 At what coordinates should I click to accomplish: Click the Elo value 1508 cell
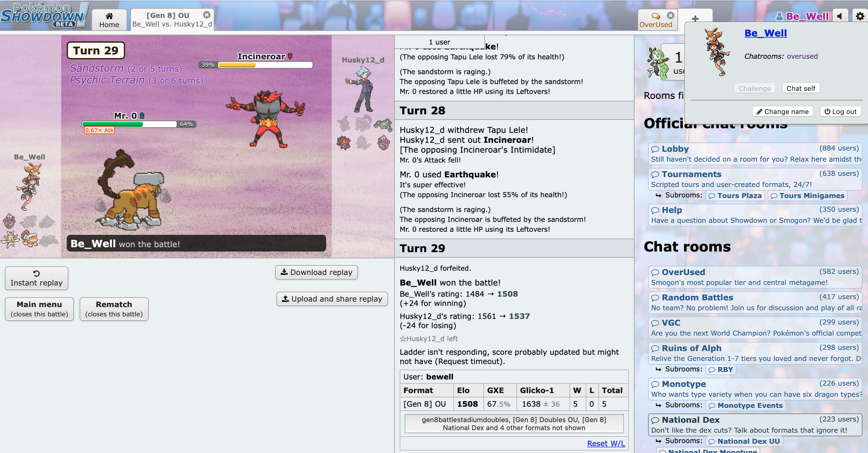(468, 404)
